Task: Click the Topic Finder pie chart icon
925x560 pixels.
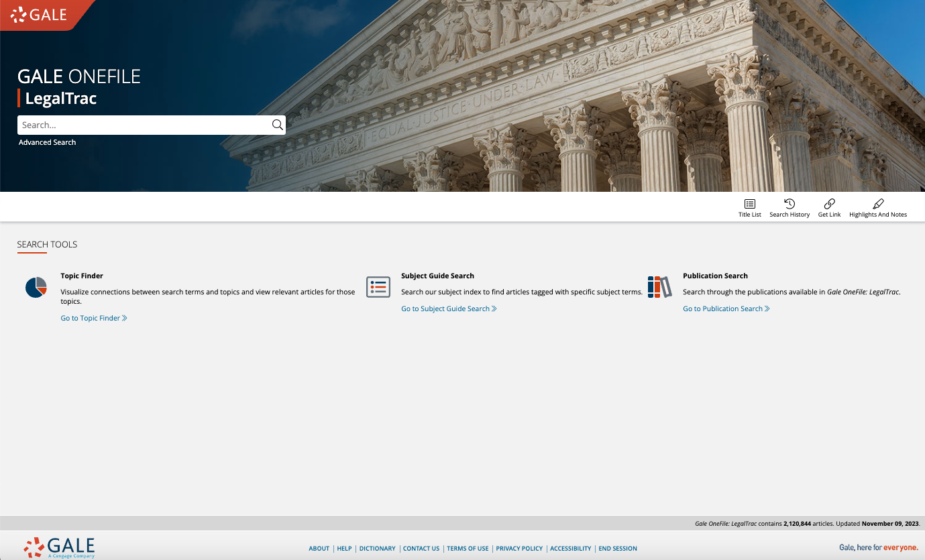Action: tap(36, 287)
